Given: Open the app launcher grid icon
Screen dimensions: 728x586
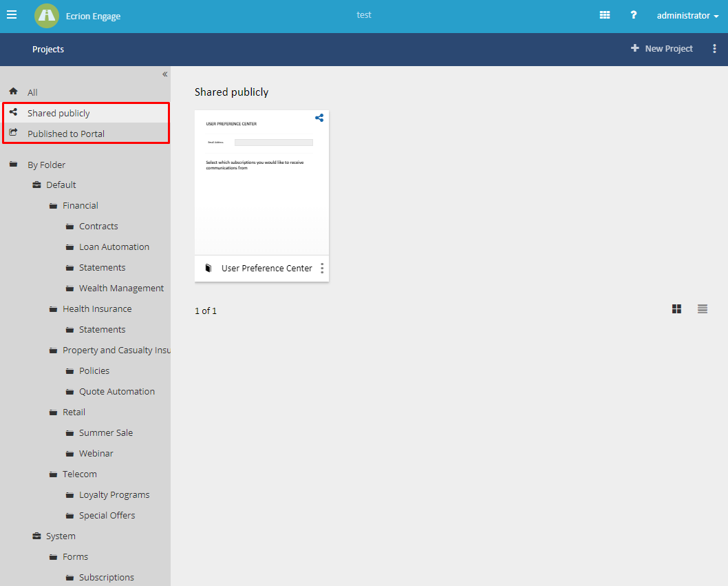Looking at the screenshot, I should pos(604,14).
